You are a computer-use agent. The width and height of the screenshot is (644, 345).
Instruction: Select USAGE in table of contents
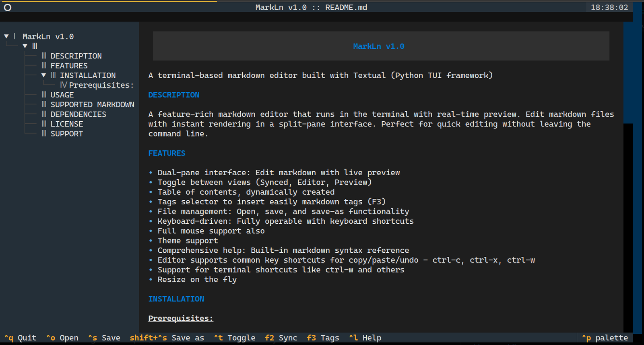pos(62,95)
